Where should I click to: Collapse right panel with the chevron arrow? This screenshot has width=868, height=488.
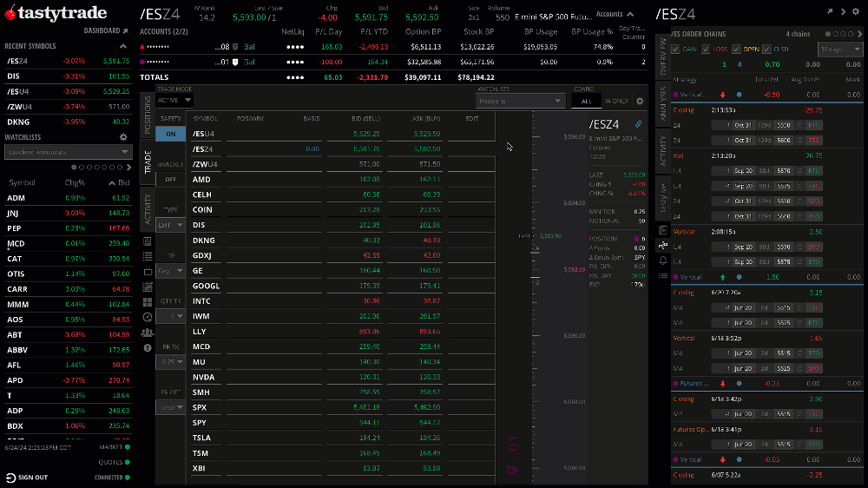click(x=843, y=11)
